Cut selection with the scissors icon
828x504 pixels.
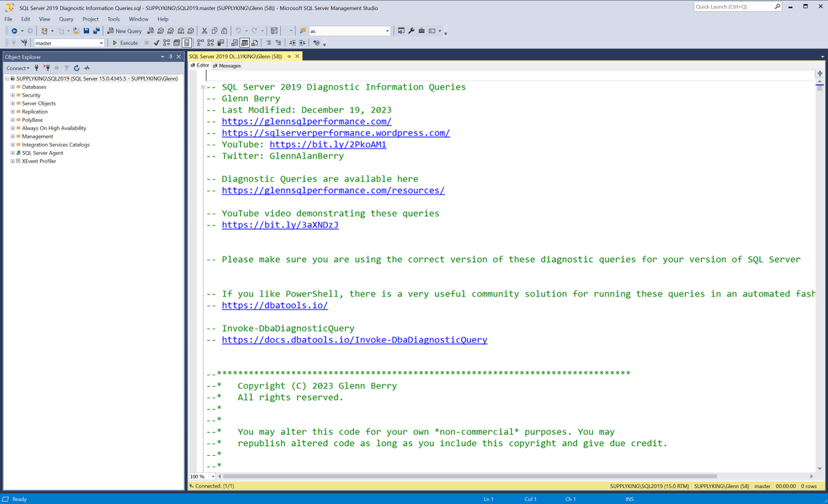click(x=204, y=31)
